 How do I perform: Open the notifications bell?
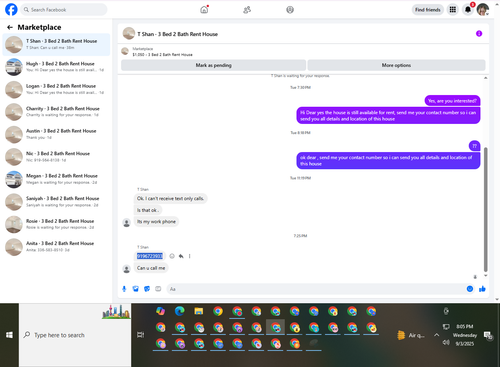coord(468,10)
